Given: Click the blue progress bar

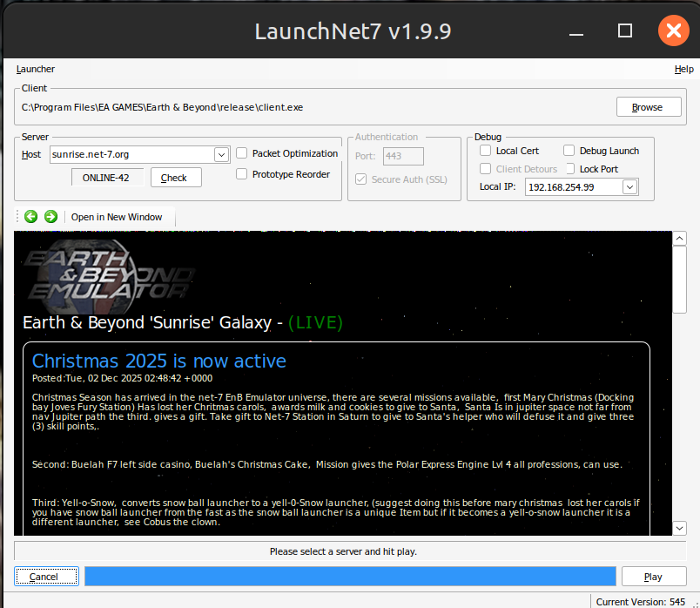Looking at the screenshot, I should (x=351, y=577).
